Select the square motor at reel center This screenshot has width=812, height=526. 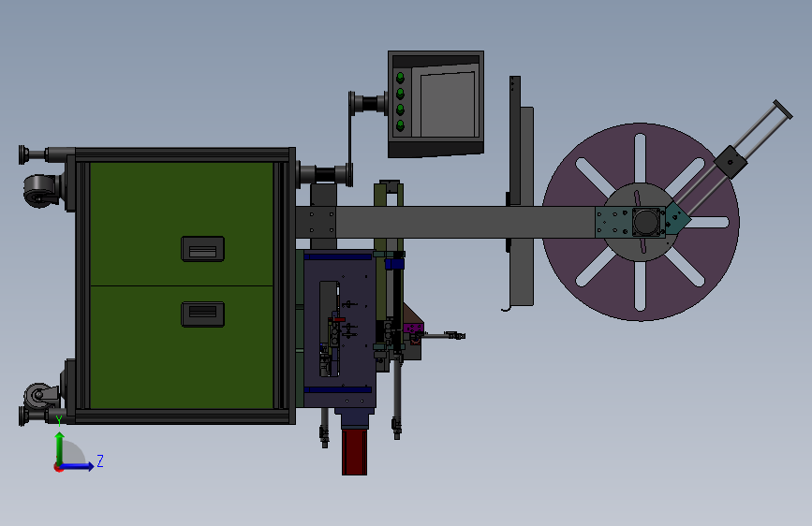pyautogui.click(x=646, y=222)
